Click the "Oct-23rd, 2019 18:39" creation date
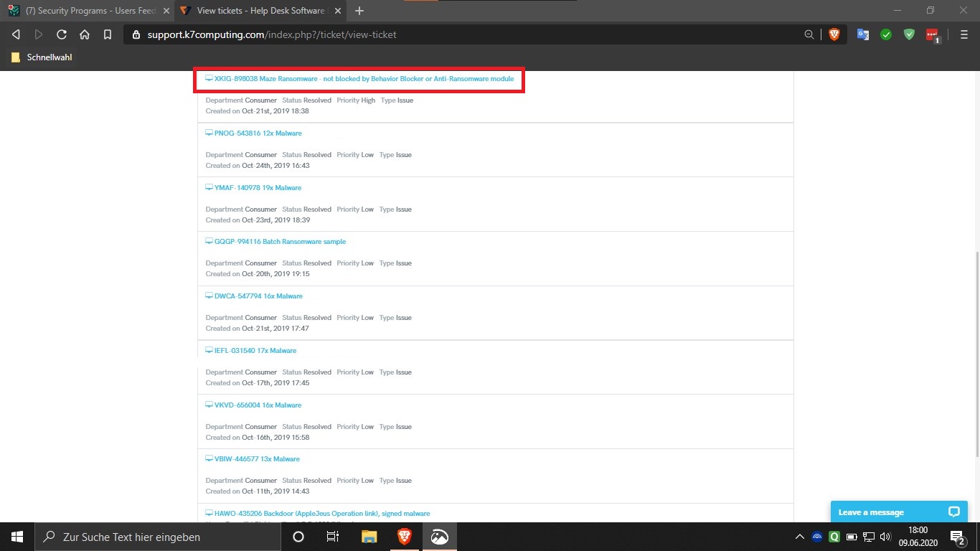The height and width of the screenshot is (551, 980). [x=276, y=220]
